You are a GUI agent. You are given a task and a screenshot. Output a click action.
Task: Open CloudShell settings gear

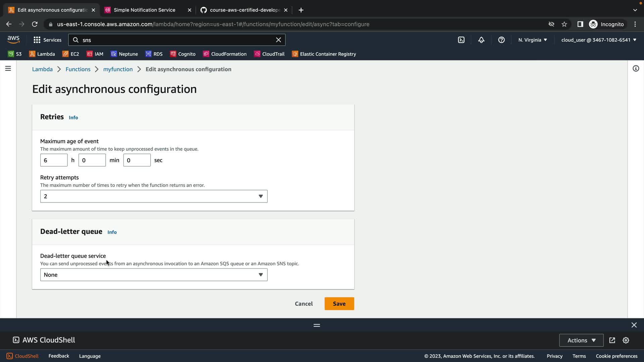coord(626,340)
